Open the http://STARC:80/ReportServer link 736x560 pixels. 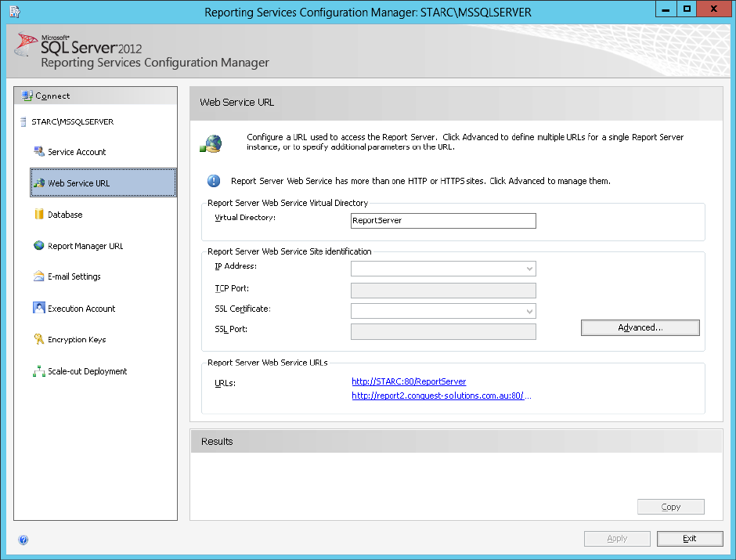(x=409, y=381)
